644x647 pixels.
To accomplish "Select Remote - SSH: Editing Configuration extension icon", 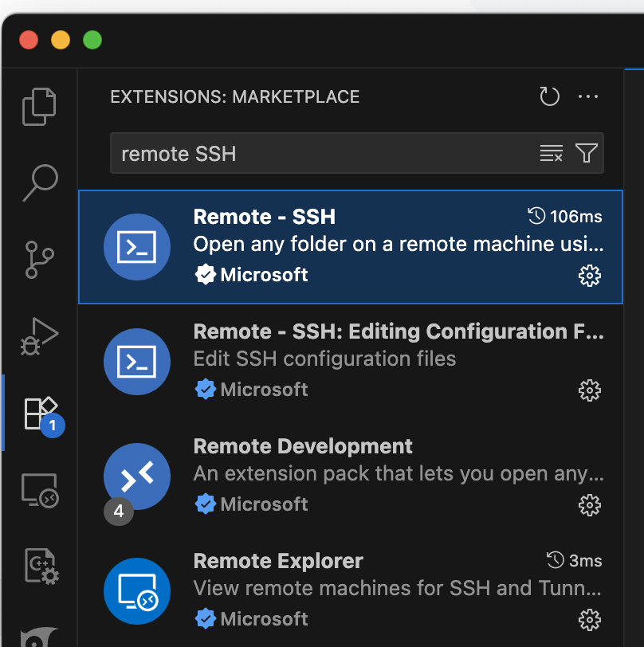I will (137, 362).
